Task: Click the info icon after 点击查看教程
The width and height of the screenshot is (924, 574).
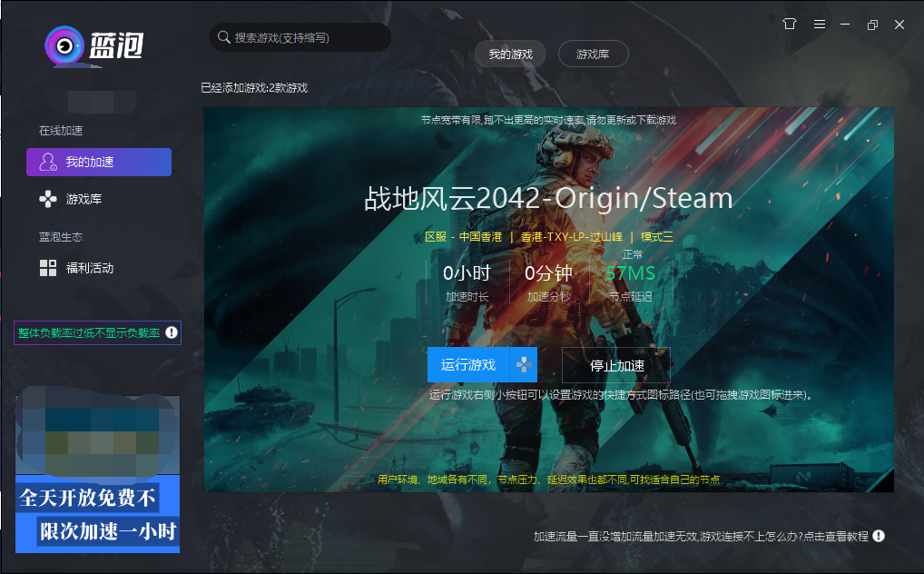Action: (879, 536)
